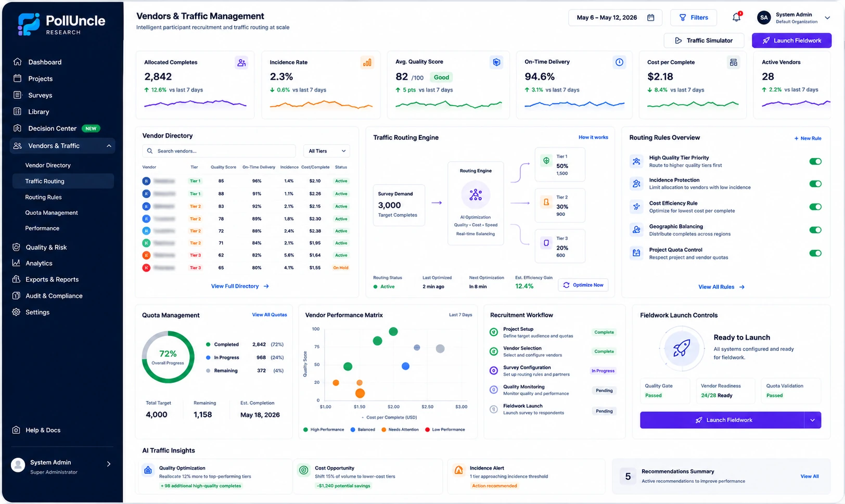Toggle the Cost Efficiency Rule switch
The image size is (845, 504).
point(815,207)
